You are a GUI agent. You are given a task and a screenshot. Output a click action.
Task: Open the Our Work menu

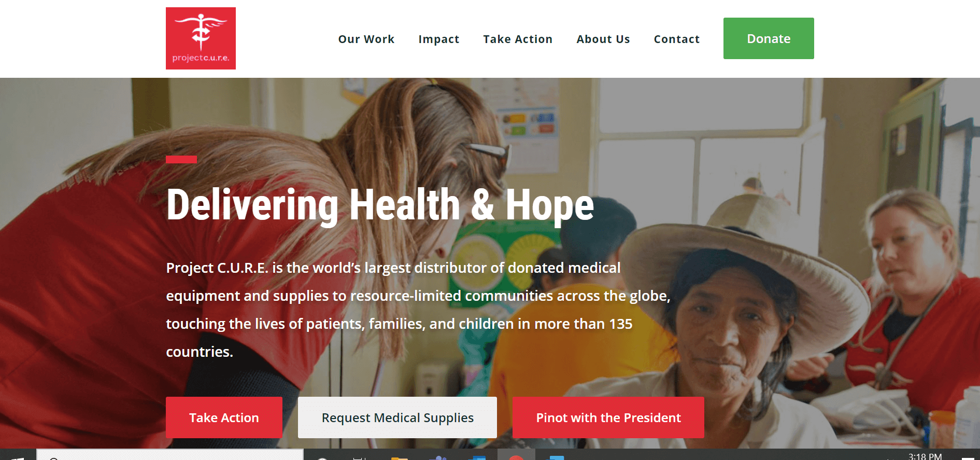[366, 39]
